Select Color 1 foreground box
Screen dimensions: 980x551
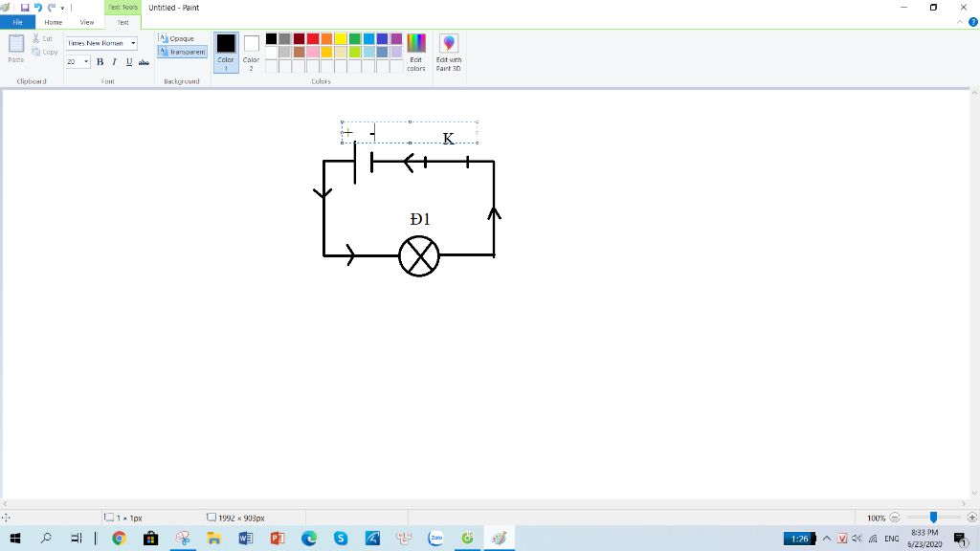pos(226,53)
